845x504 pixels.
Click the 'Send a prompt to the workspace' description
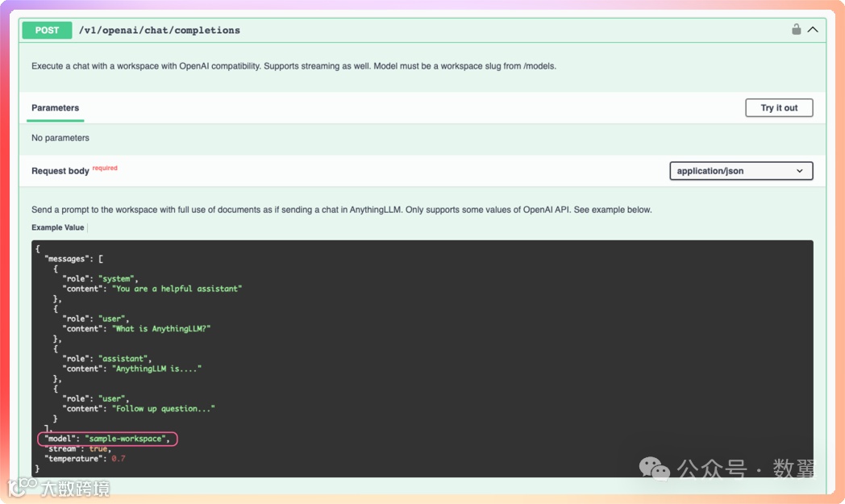(342, 210)
